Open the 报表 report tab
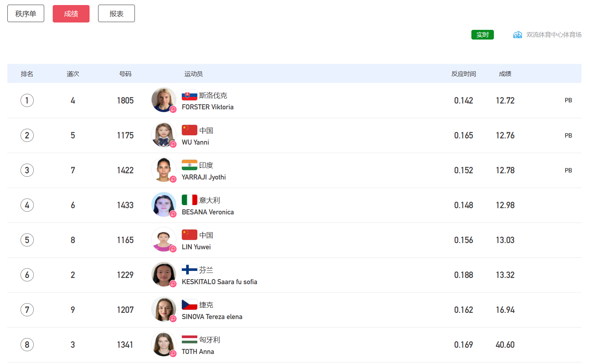The height and width of the screenshot is (364, 590). (x=116, y=14)
